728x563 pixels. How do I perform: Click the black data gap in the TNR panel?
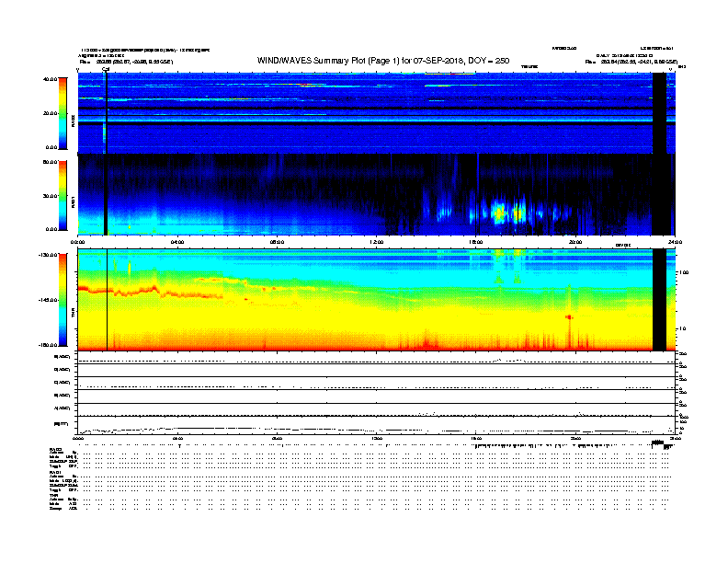[659, 300]
